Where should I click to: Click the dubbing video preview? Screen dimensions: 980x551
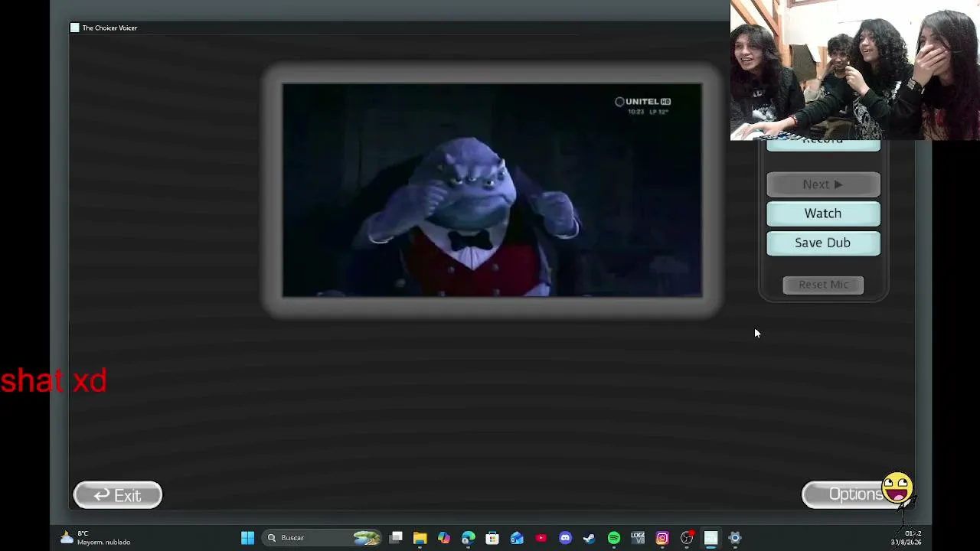[x=492, y=190]
